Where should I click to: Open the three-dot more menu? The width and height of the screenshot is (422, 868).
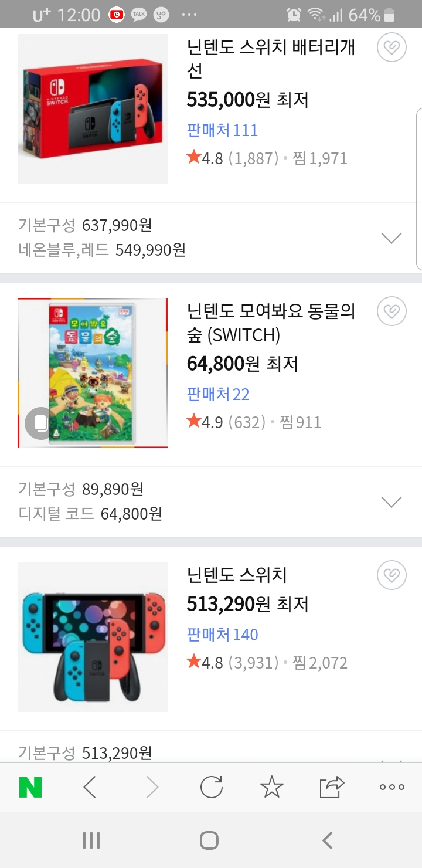click(x=392, y=787)
